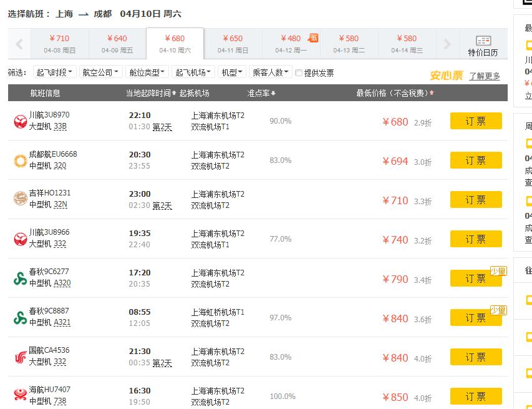The height and width of the screenshot is (409, 532).
Task: Enable the 提供发票 invoice checkbox
Action: tap(299, 72)
